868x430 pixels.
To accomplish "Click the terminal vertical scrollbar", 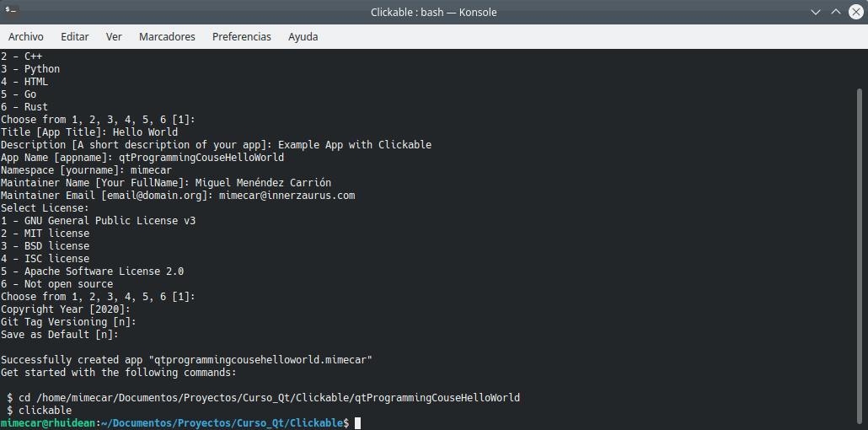I will (x=860, y=255).
